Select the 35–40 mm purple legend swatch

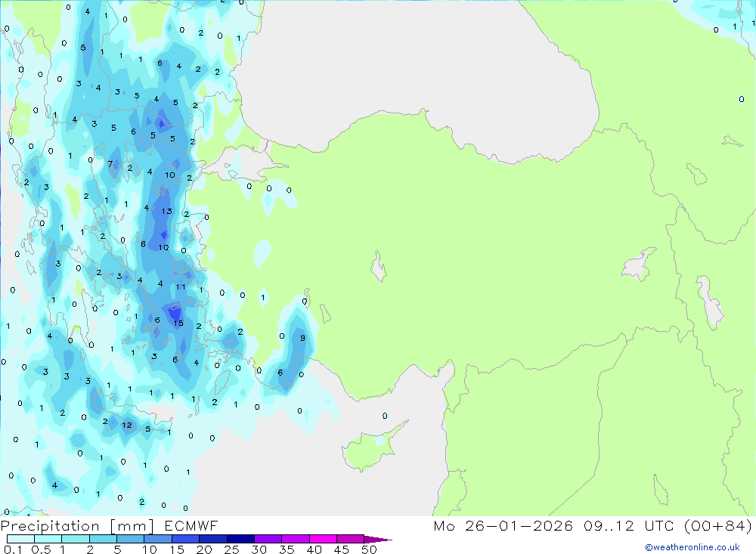[x=296, y=539]
